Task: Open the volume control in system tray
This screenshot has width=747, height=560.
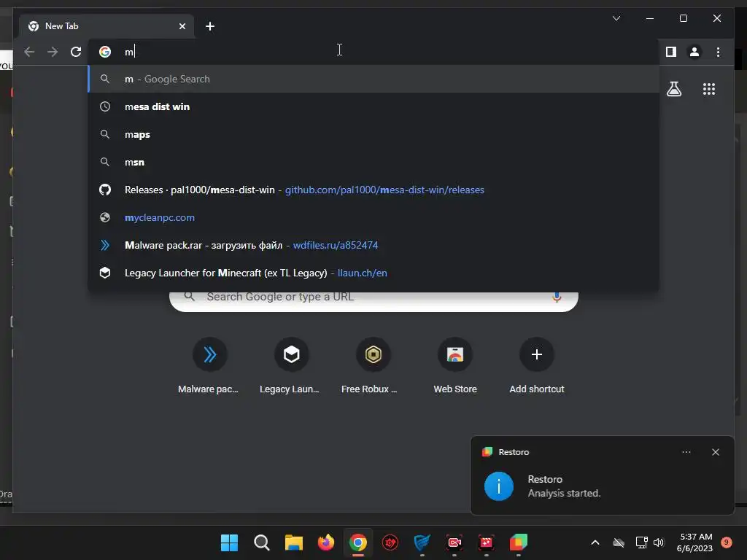Action: [659, 542]
